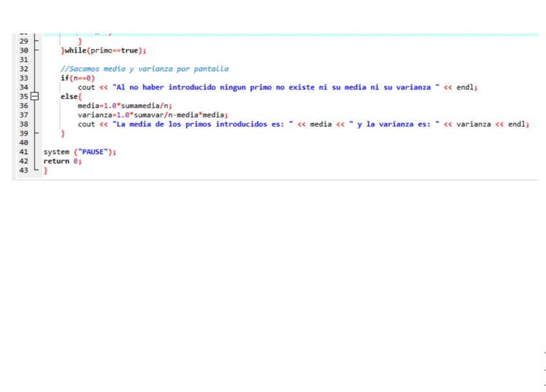Viewport: 546px width, 392px height.
Task: Select line number 38 in margin
Action: [x=24, y=124]
